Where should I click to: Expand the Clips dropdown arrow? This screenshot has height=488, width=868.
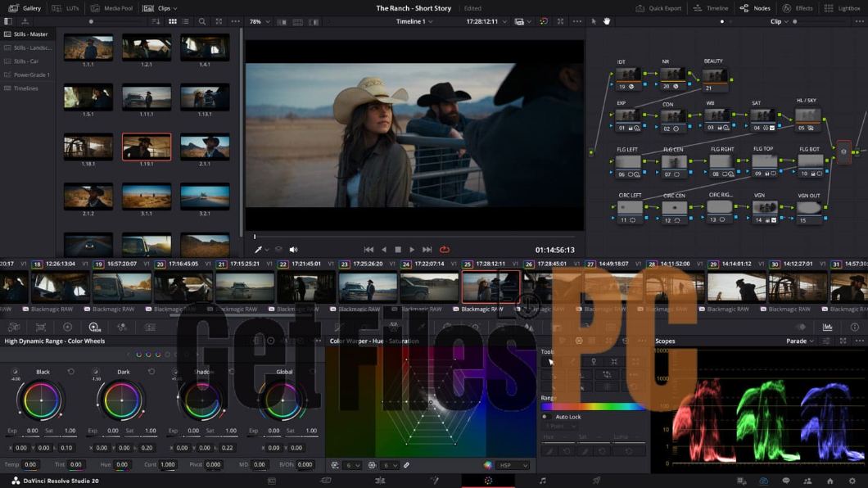coord(175,8)
